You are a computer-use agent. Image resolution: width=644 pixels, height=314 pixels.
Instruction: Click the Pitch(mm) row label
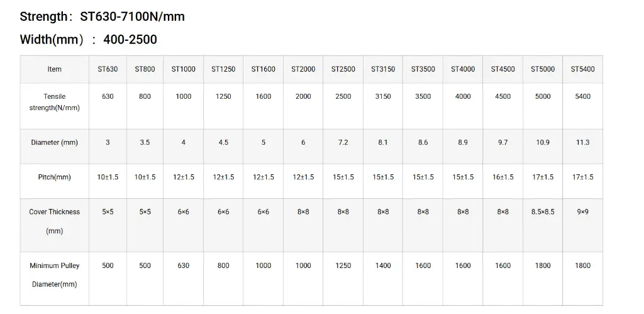pyautogui.click(x=55, y=177)
